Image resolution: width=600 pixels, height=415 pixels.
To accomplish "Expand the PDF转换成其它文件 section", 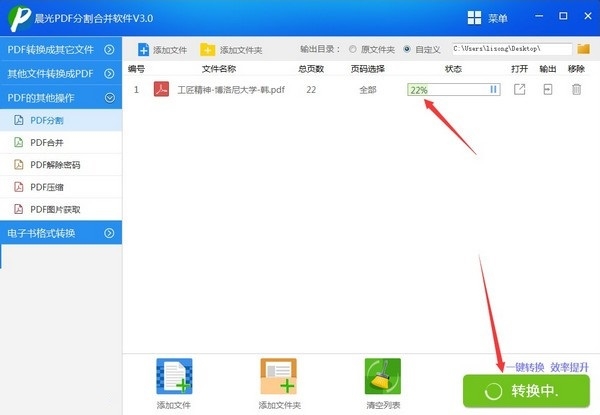I will (x=61, y=49).
